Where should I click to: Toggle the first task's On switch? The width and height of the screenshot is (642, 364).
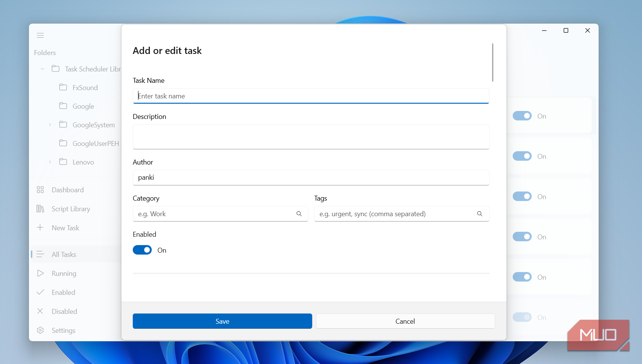click(x=522, y=116)
